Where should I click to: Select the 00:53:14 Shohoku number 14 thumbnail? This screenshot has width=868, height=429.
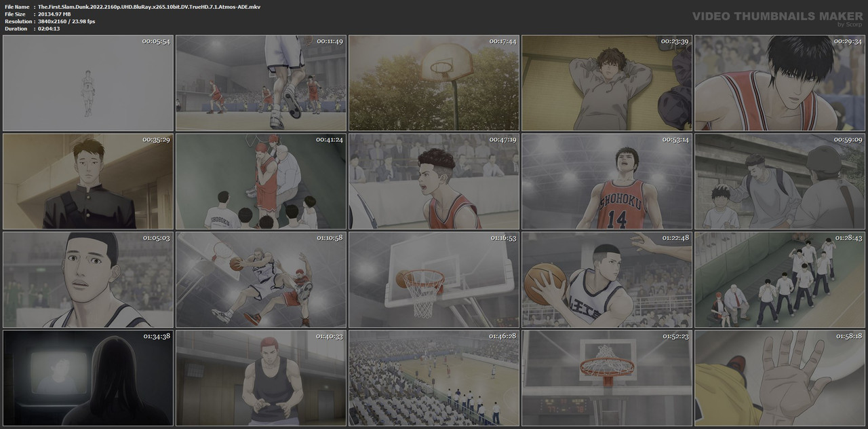coord(607,181)
